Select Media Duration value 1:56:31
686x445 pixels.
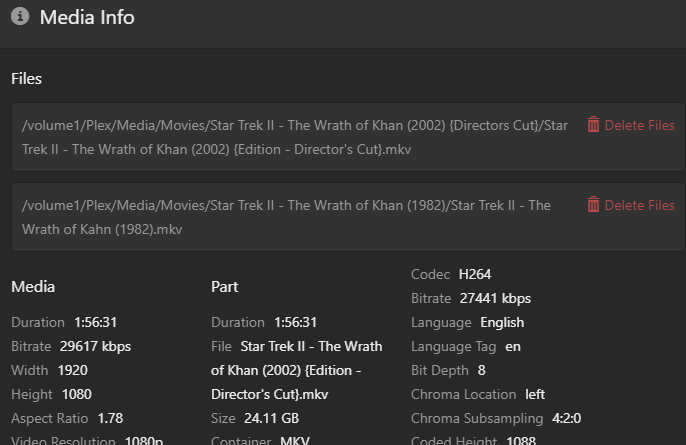tap(95, 322)
